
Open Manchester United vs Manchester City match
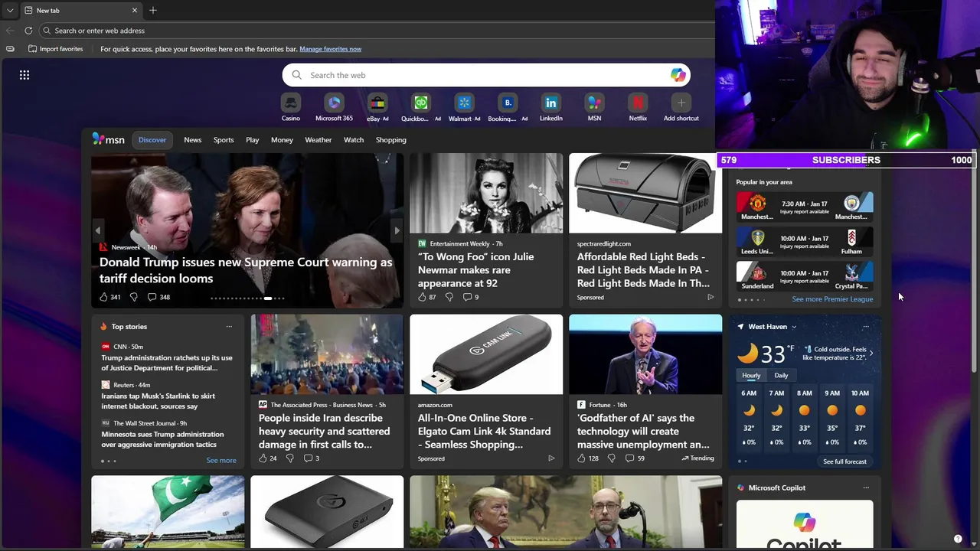click(x=804, y=207)
